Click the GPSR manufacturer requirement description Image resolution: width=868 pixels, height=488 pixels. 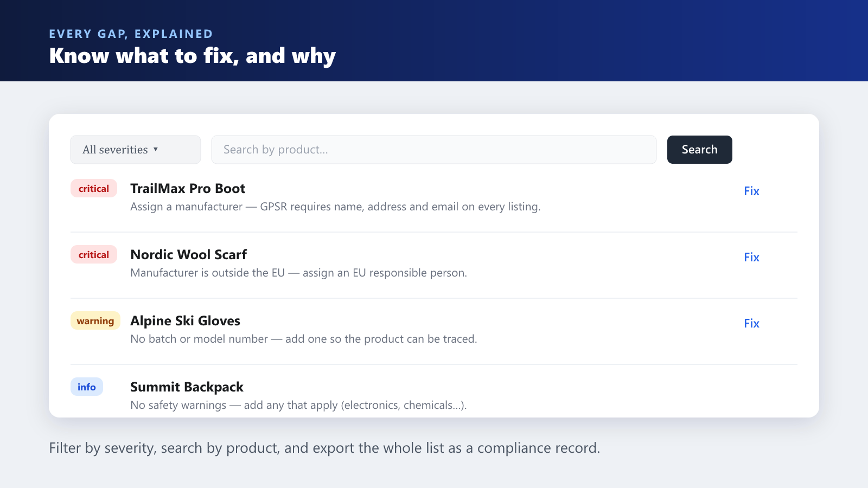point(335,207)
